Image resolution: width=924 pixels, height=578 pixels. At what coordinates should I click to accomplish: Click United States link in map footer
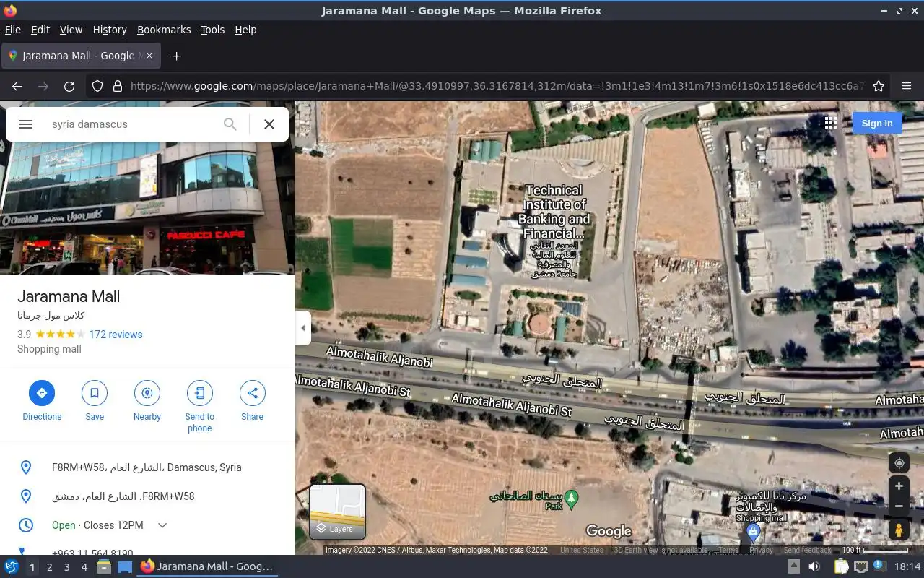(x=581, y=550)
